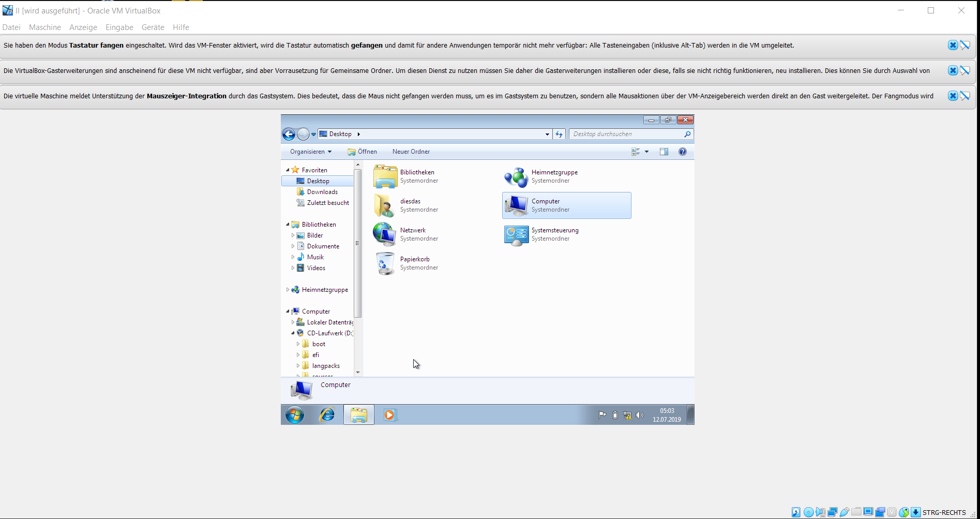The image size is (980, 519).
Task: Select the Systemsteuerung control panel icon
Action: (x=517, y=234)
